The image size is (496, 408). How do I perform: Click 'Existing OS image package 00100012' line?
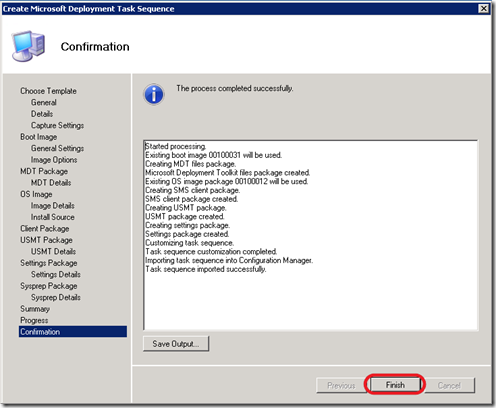pos(226,181)
